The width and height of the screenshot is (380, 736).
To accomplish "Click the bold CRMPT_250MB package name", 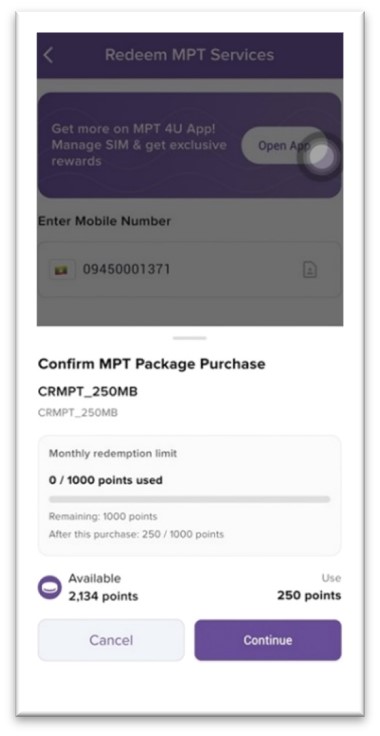I will click(88, 391).
